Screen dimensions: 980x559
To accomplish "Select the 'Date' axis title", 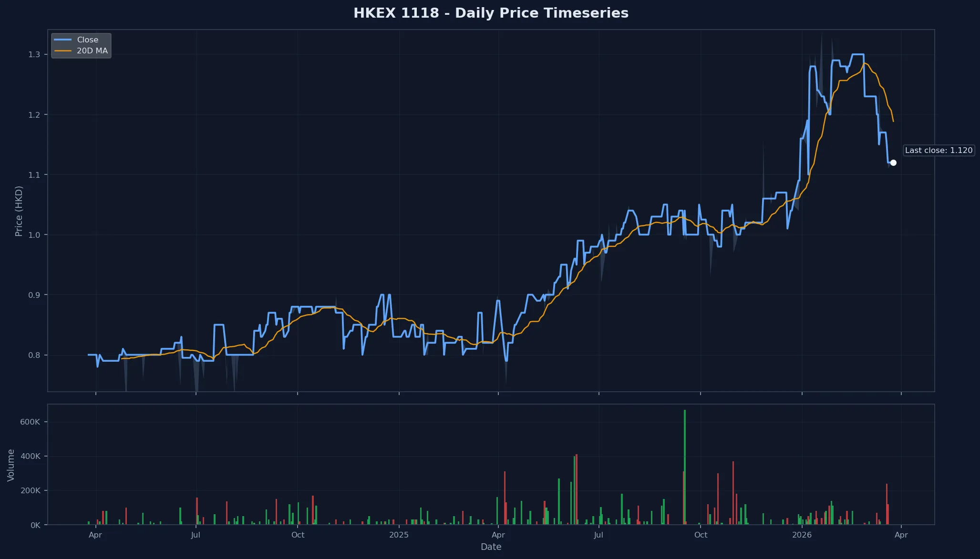I will coord(491,547).
